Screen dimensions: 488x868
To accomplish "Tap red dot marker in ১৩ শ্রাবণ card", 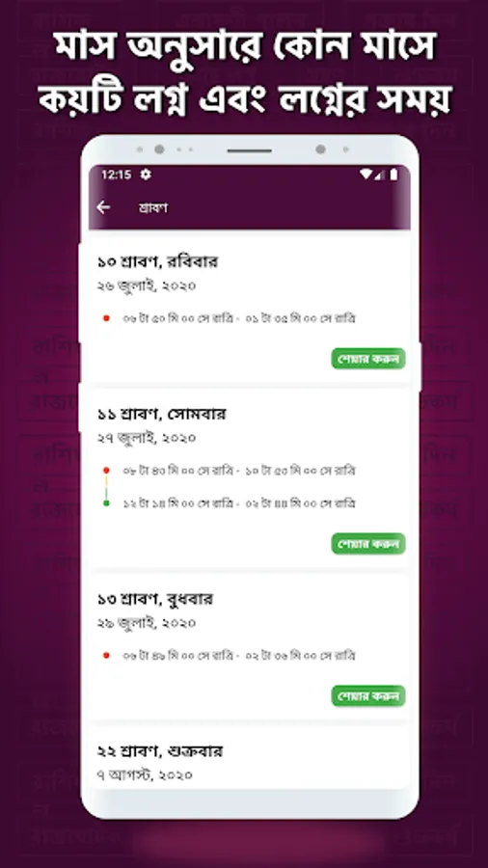I will [x=106, y=656].
